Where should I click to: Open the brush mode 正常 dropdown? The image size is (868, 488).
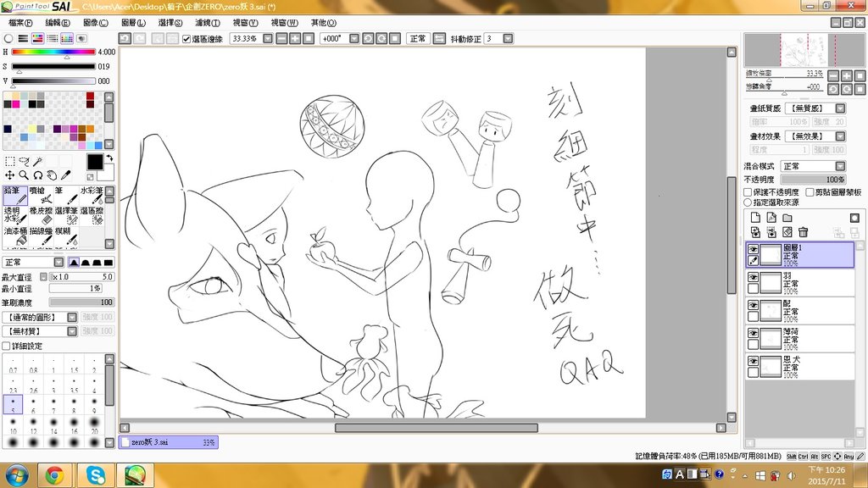58,263
